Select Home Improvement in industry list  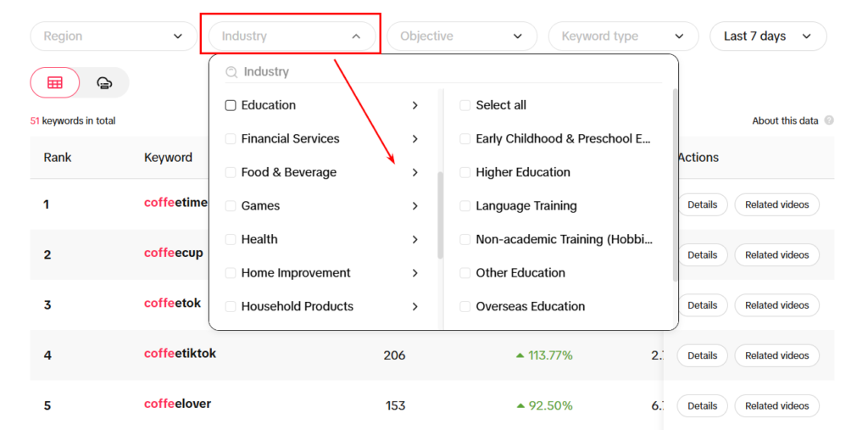(x=296, y=273)
